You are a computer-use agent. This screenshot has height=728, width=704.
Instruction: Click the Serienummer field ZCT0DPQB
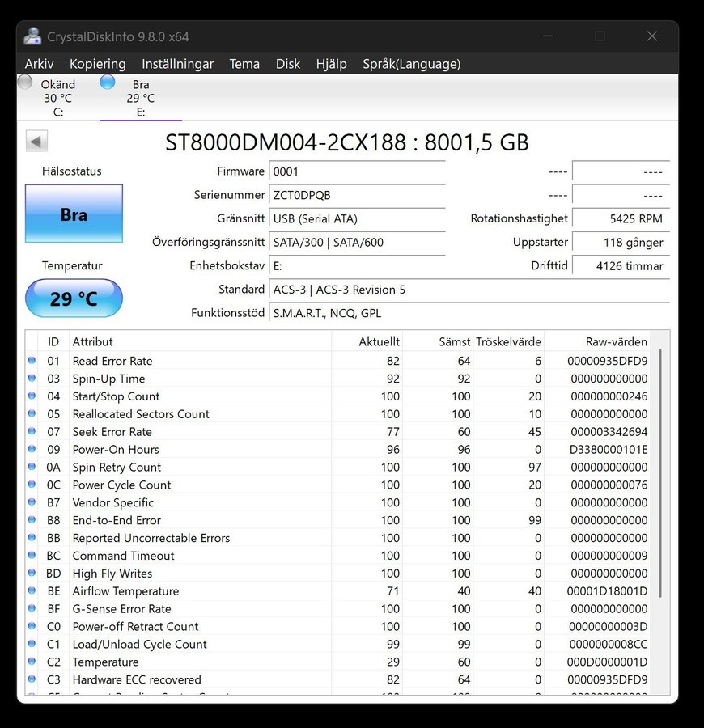357,195
